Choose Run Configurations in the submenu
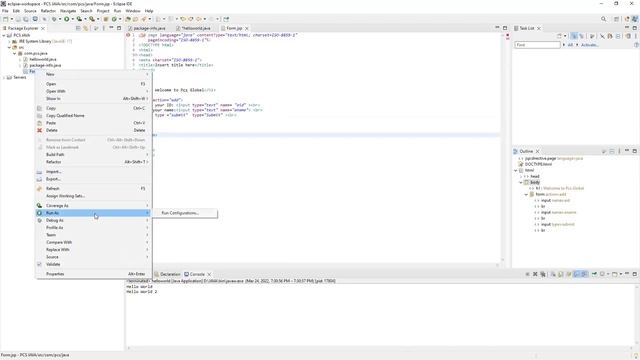 [180, 213]
